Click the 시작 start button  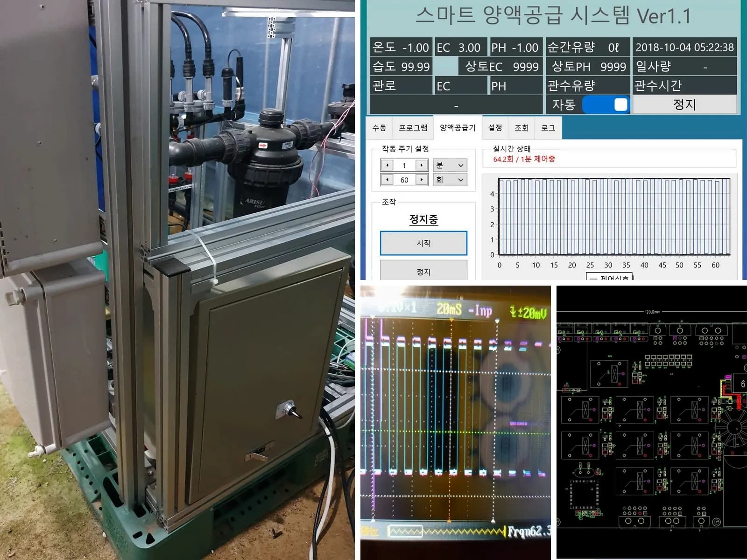(423, 243)
